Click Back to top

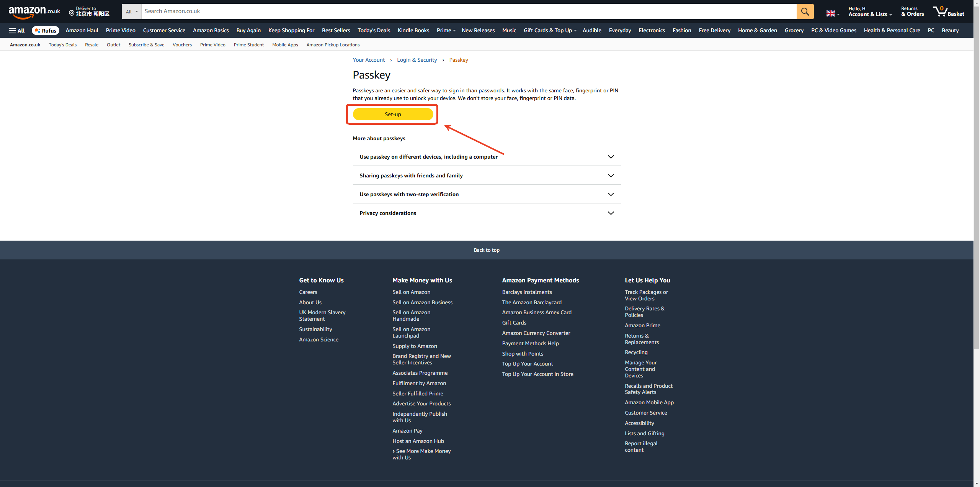coord(487,250)
